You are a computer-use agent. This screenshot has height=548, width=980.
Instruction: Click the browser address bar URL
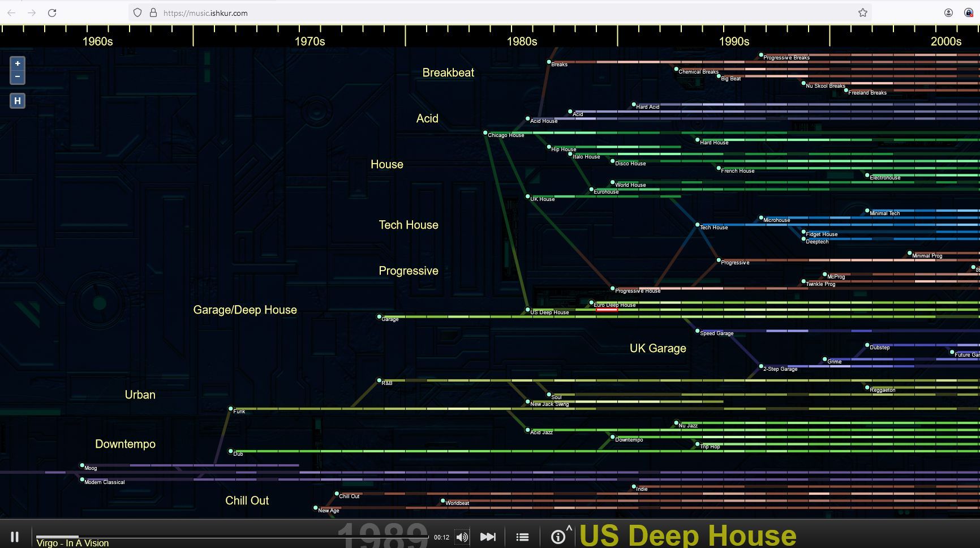coord(205,13)
